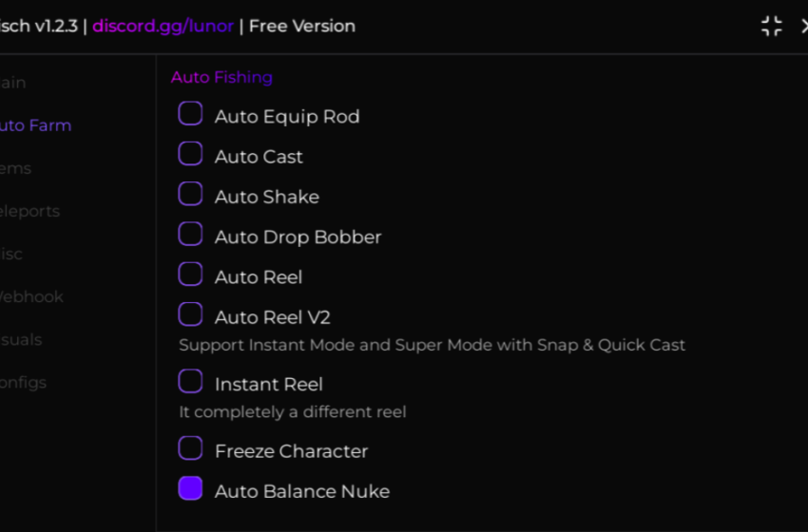
Task: Enable the Auto Equip Rod checkbox
Action: 190,113
